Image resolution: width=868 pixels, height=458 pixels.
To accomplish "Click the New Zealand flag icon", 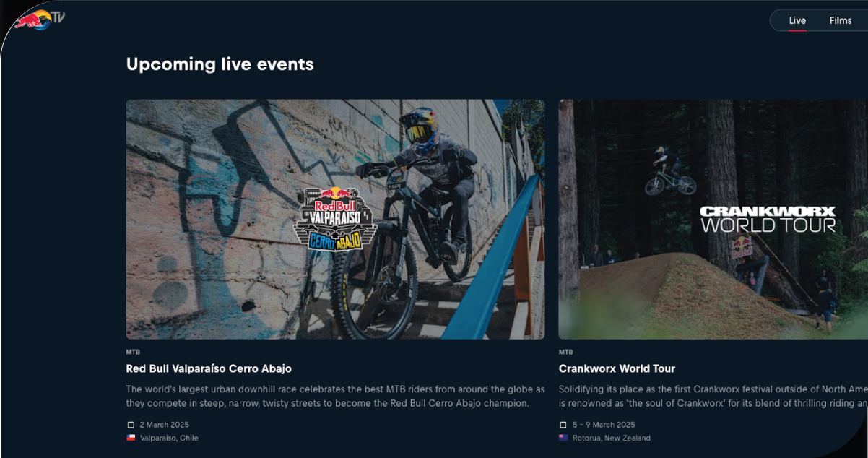I will [563, 438].
